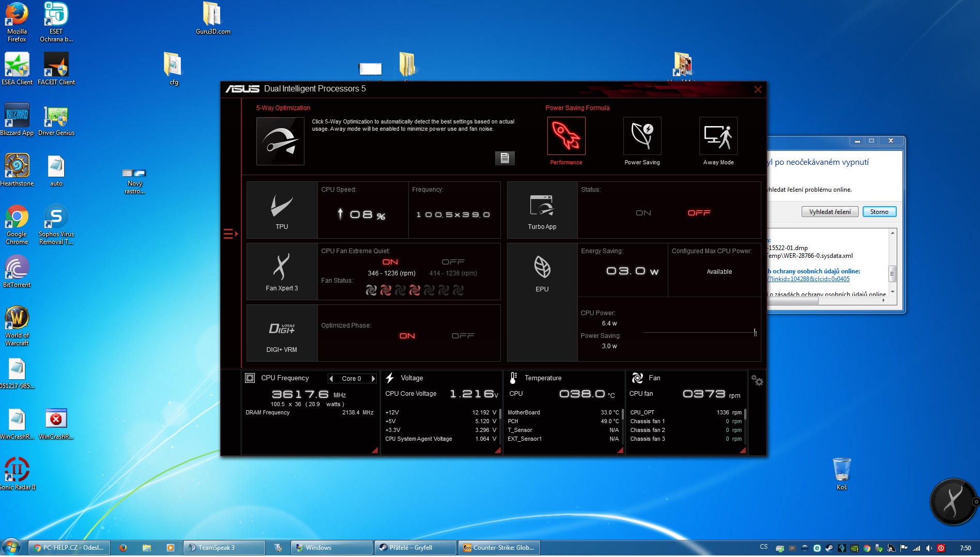Click the Fan monitor icon
This screenshot has width=980, height=557.
click(x=638, y=378)
